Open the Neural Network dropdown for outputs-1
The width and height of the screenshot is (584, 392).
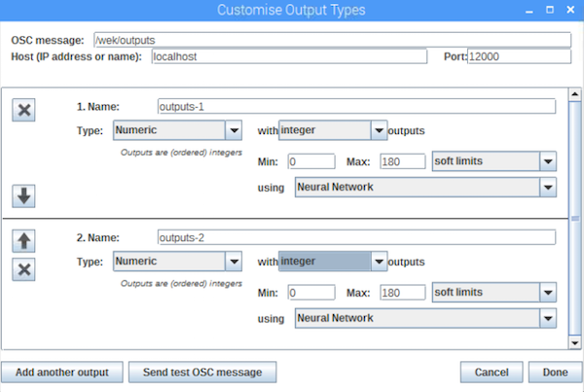tap(425, 187)
